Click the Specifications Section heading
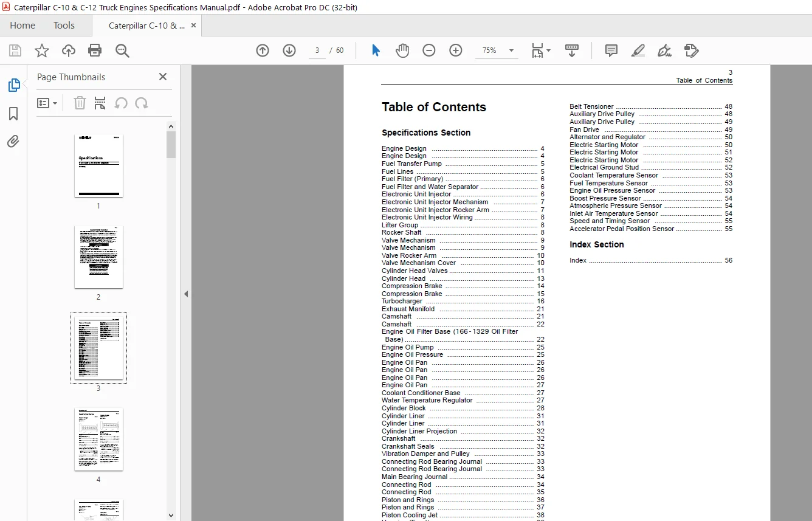 426,133
